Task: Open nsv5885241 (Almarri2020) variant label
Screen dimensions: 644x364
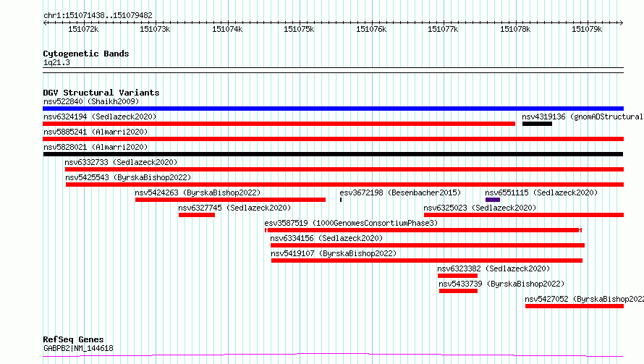Action: tap(96, 132)
